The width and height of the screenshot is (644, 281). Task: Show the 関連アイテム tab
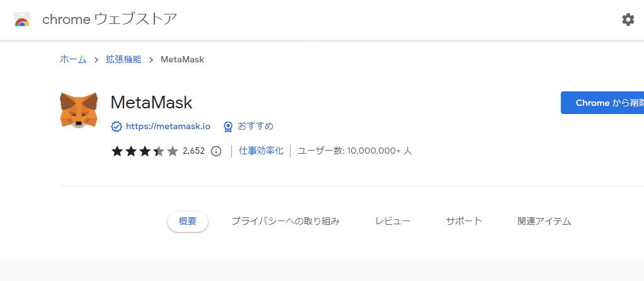pos(544,221)
